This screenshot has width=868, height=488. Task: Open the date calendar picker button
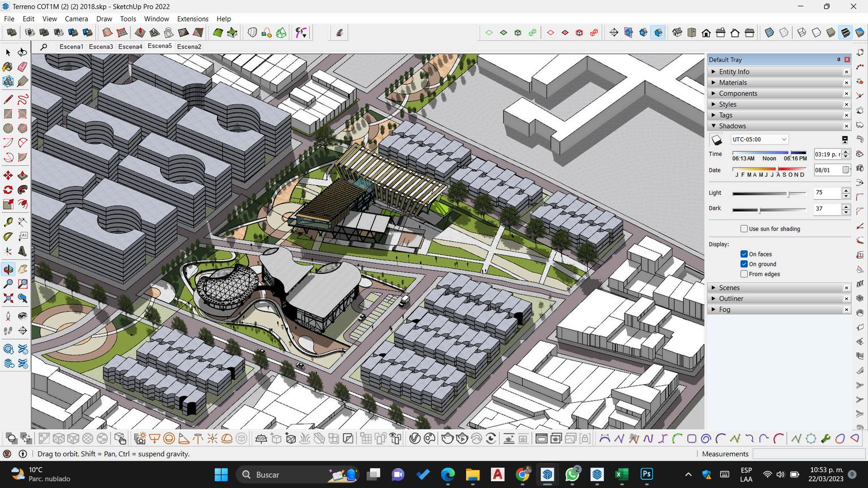click(x=845, y=170)
